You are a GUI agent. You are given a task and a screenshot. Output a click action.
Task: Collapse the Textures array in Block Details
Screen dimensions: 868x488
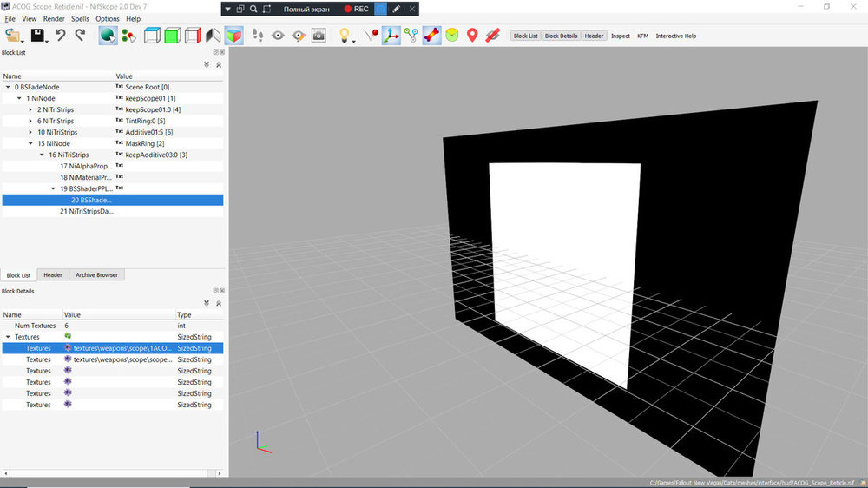pos(8,337)
